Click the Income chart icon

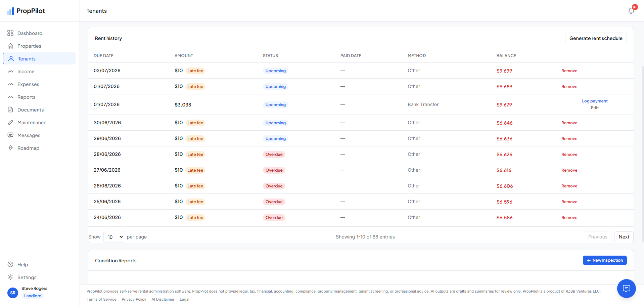(x=10, y=71)
